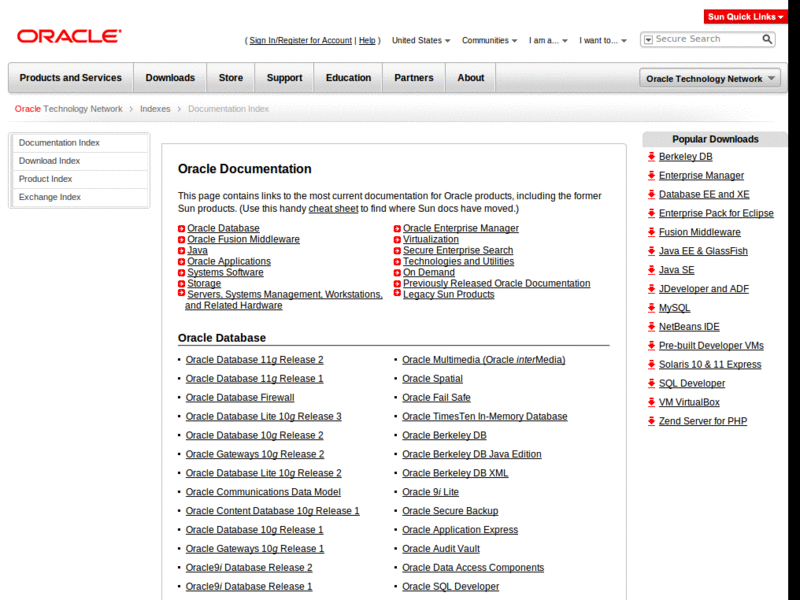
Task: Expand the Sun Quick Links menu
Action: [x=745, y=17]
